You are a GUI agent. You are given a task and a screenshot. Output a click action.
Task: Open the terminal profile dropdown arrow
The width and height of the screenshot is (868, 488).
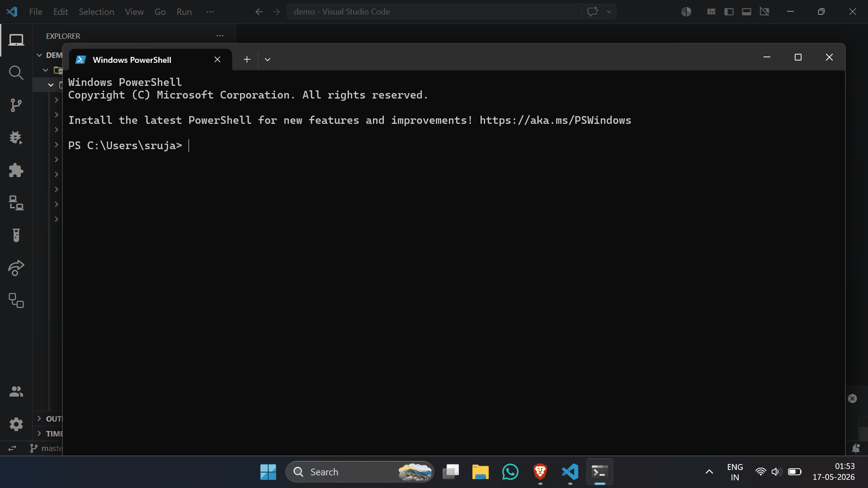(268, 59)
